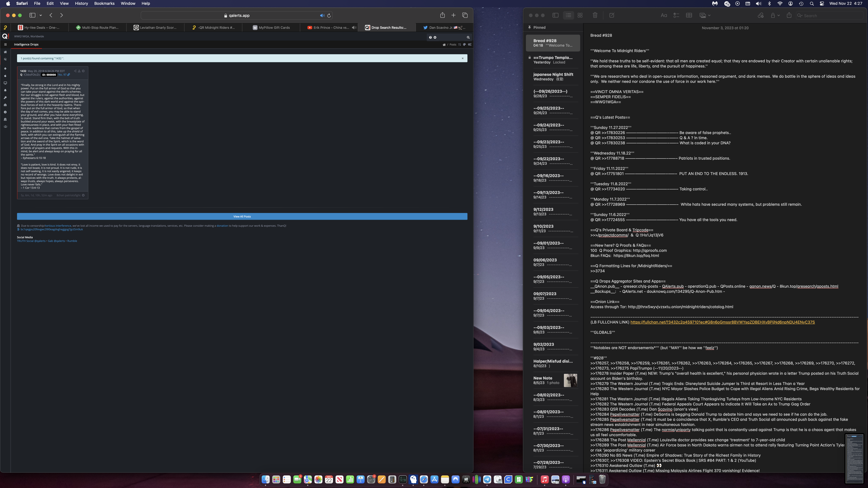Open Safari sidebar options dropdown arrow
Screen dimensions: 868x488
coord(41,15)
